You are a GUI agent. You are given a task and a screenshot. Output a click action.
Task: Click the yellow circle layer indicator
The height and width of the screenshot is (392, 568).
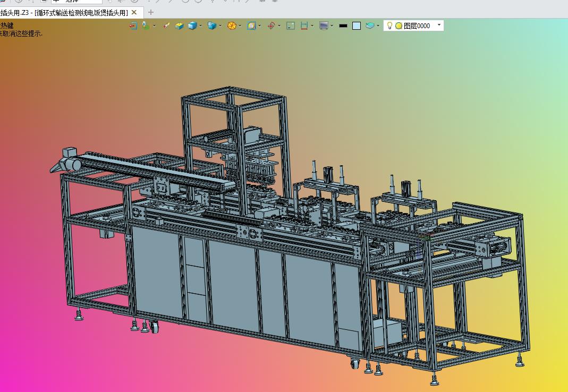399,25
